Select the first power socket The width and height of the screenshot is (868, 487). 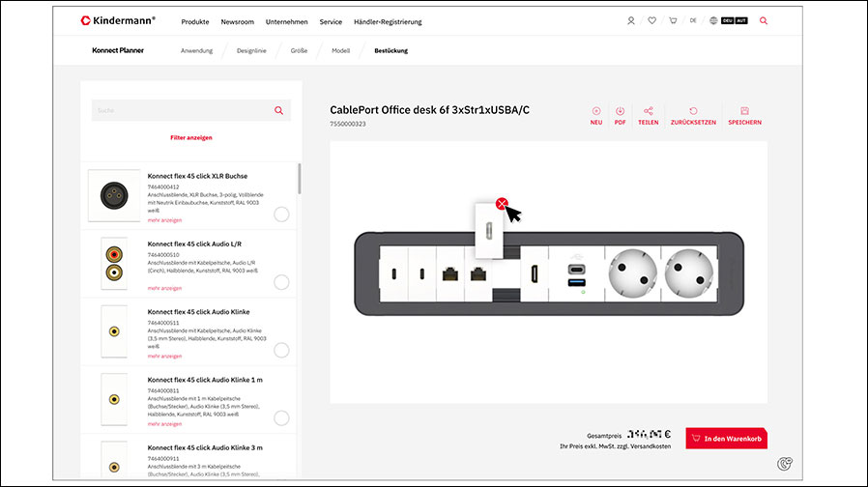633,274
